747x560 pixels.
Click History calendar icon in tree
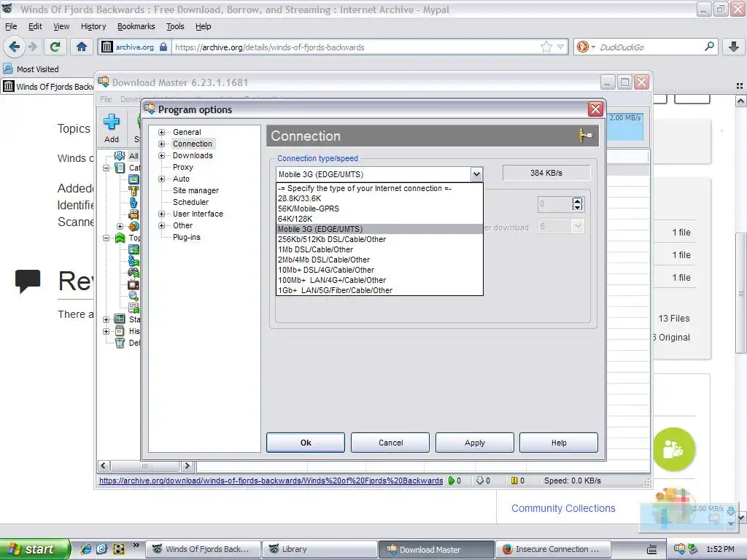click(x=120, y=331)
